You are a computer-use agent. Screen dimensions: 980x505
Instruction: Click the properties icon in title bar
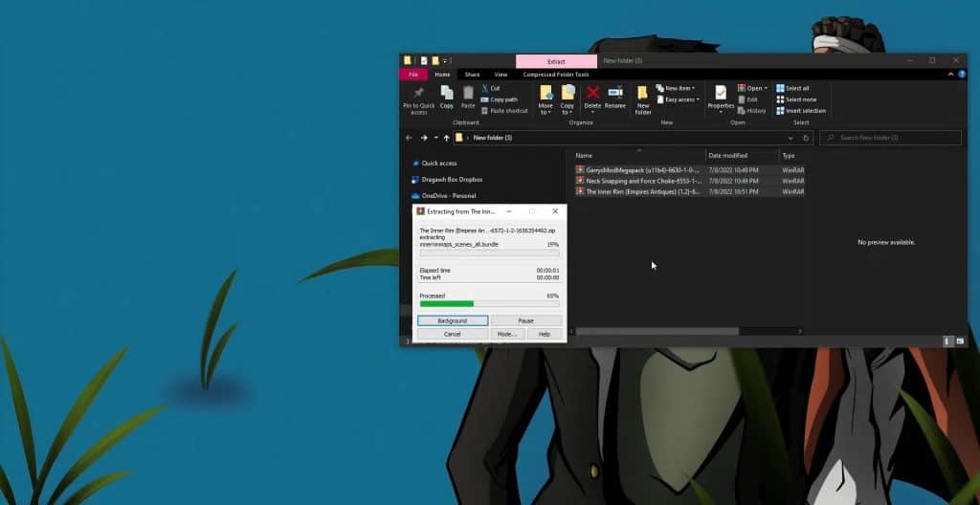tap(424, 60)
